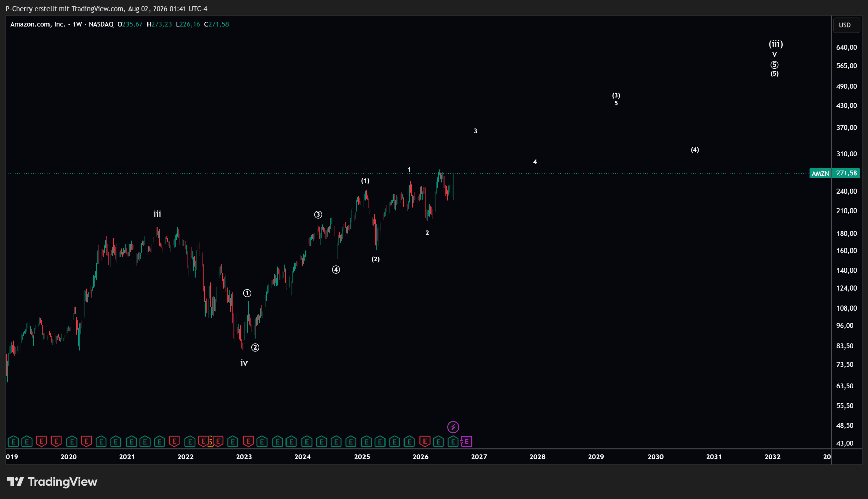868x499 pixels.
Task: Click the low value 226,16
Action: click(190, 24)
